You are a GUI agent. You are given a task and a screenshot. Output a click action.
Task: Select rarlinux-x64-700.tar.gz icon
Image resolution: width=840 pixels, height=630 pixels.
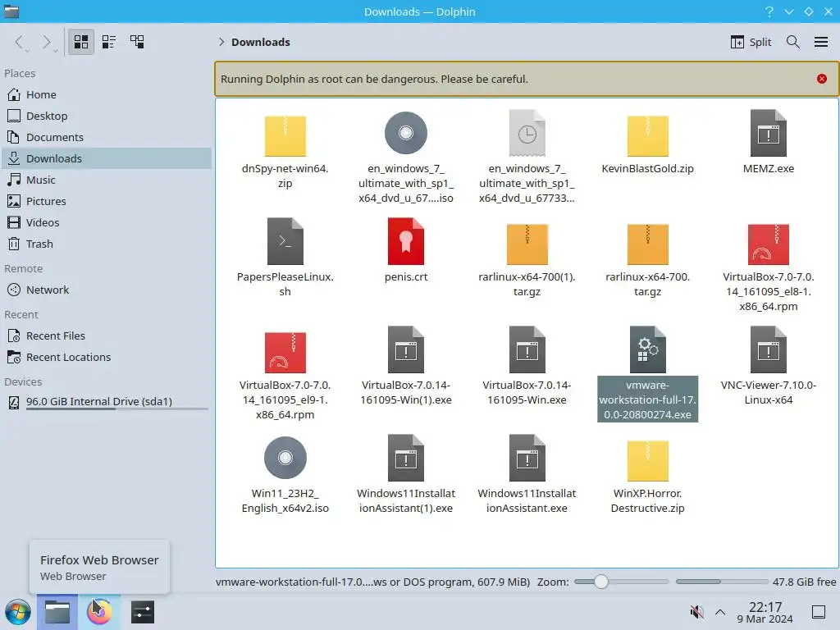(x=648, y=244)
